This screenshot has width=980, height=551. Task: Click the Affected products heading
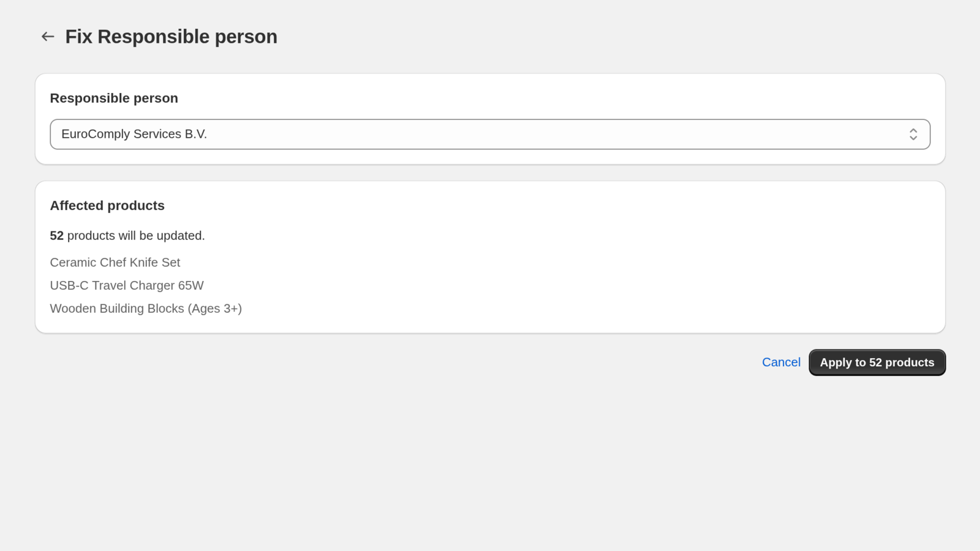(x=107, y=206)
